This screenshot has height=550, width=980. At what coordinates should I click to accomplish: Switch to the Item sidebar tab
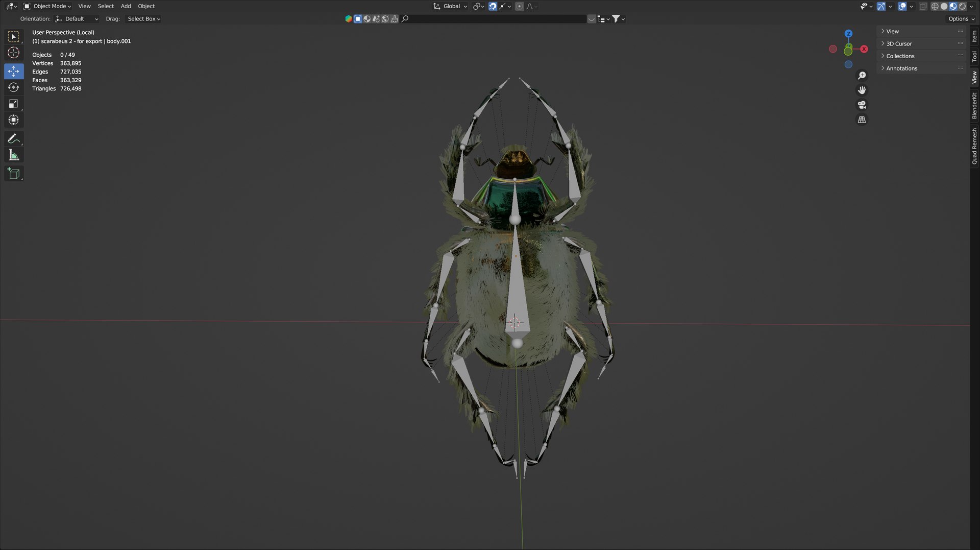(974, 36)
